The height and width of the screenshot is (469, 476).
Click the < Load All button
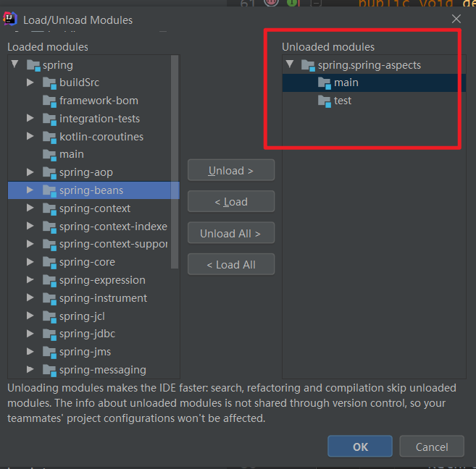click(231, 264)
